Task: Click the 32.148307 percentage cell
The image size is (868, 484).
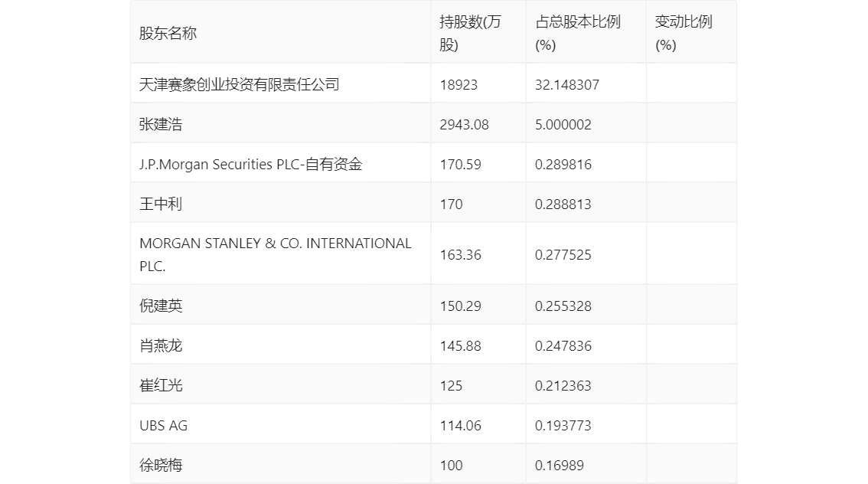Action: click(566, 84)
